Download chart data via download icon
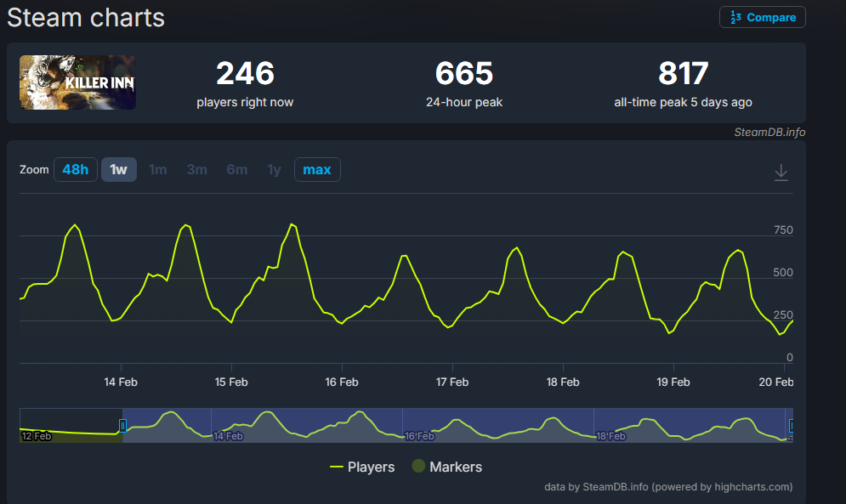846x504 pixels. 781,173
